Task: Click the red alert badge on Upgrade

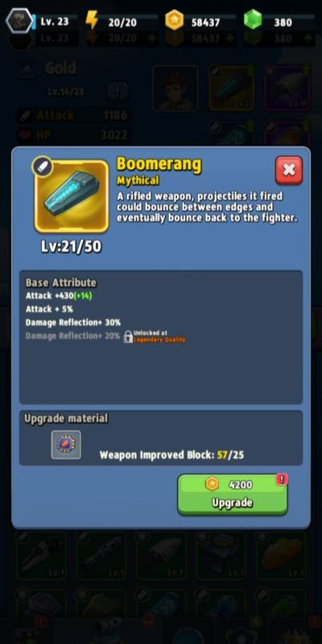Action: (x=282, y=479)
